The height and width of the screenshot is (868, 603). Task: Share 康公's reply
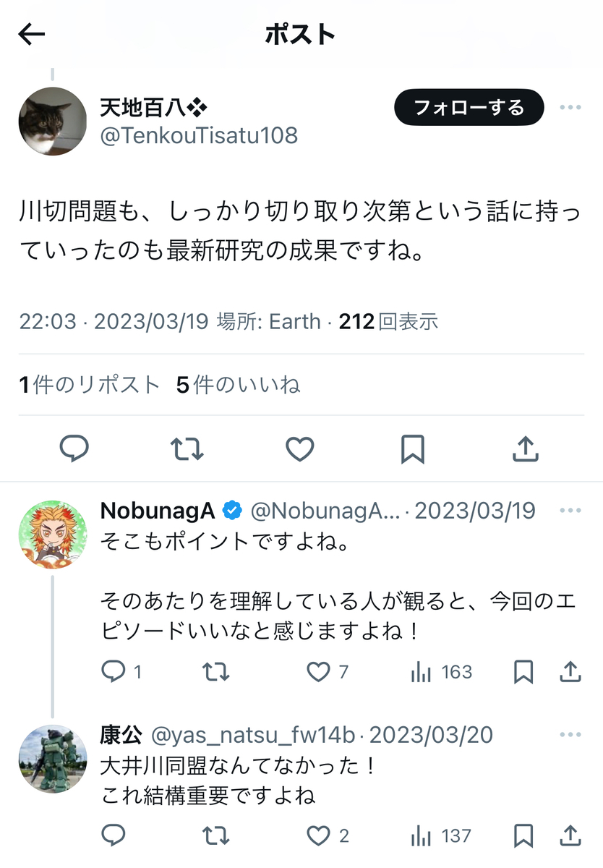(570, 837)
